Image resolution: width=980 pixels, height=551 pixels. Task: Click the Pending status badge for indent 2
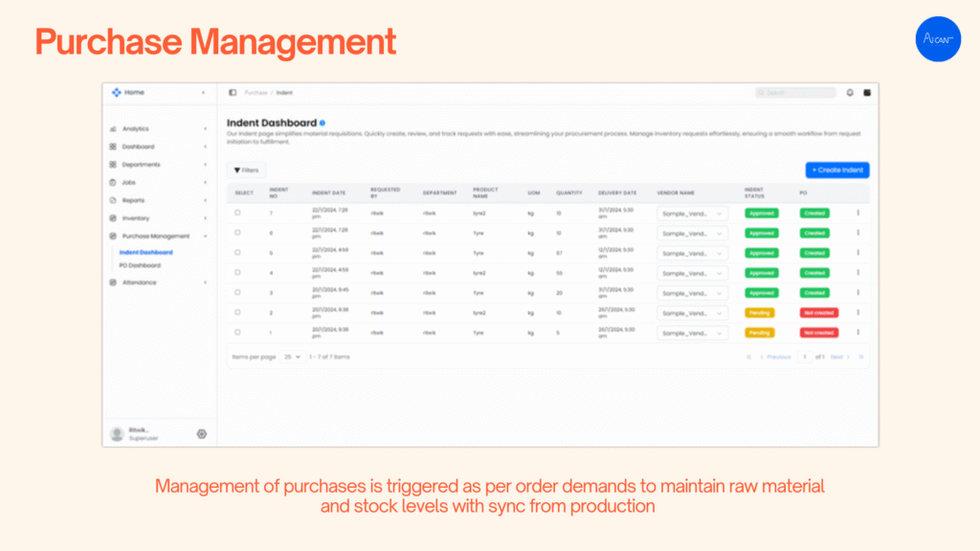pyautogui.click(x=759, y=313)
